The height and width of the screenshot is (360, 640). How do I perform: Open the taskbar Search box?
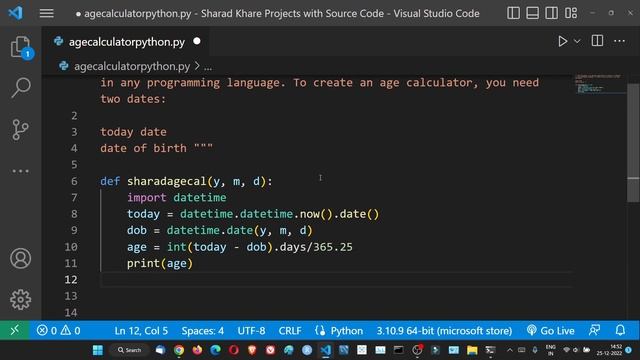click(129, 350)
